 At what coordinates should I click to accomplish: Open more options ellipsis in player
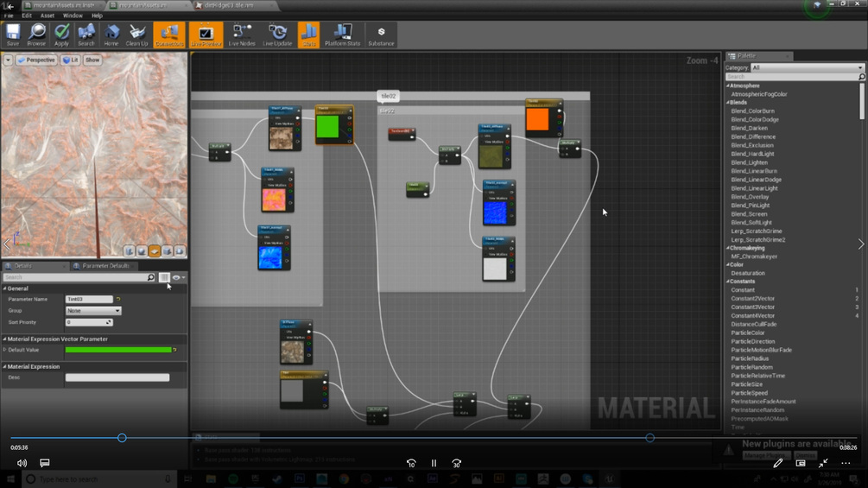[846, 463]
